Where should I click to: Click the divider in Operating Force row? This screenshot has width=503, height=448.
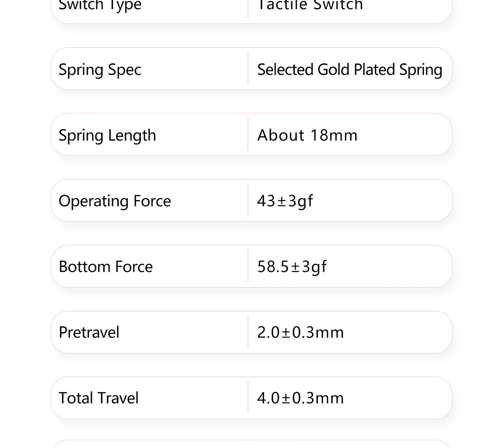[248, 200]
